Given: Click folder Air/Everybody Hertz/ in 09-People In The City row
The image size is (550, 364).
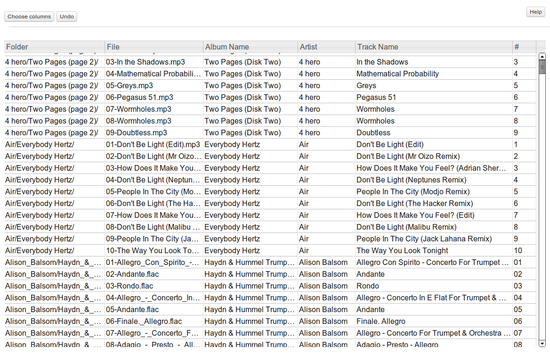Looking at the screenshot, I should 40,239.
